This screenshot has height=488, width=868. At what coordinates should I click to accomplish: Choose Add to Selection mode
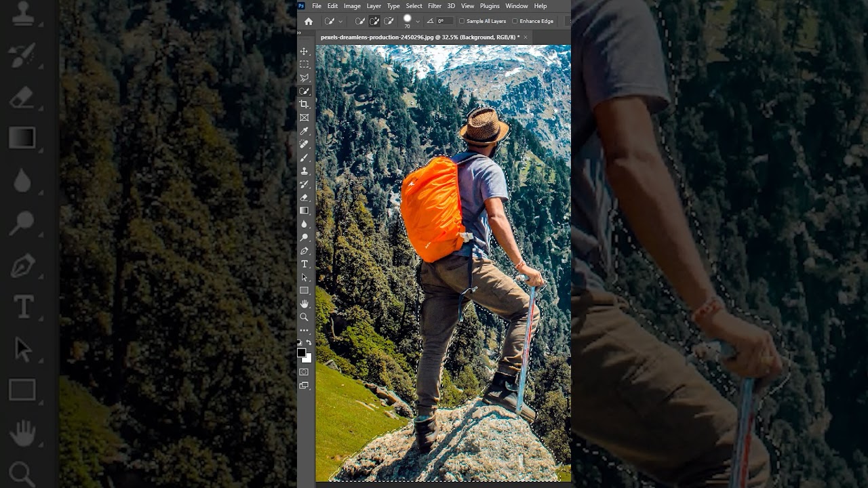374,21
